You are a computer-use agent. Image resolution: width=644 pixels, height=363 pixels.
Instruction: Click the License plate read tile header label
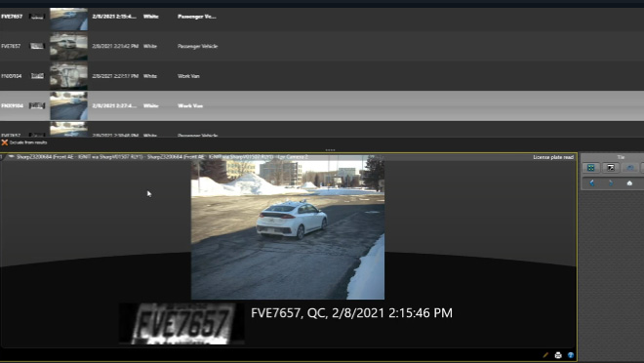point(553,157)
